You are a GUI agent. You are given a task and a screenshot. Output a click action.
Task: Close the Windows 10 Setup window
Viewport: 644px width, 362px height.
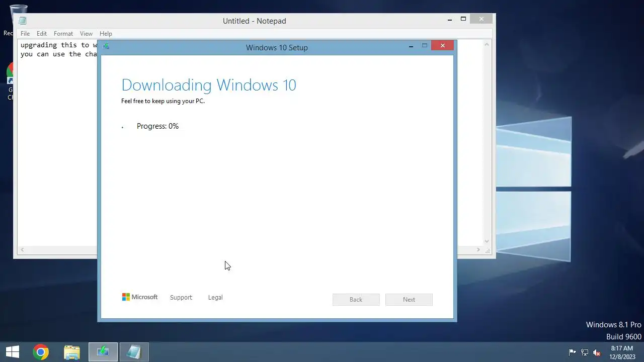[x=442, y=46]
